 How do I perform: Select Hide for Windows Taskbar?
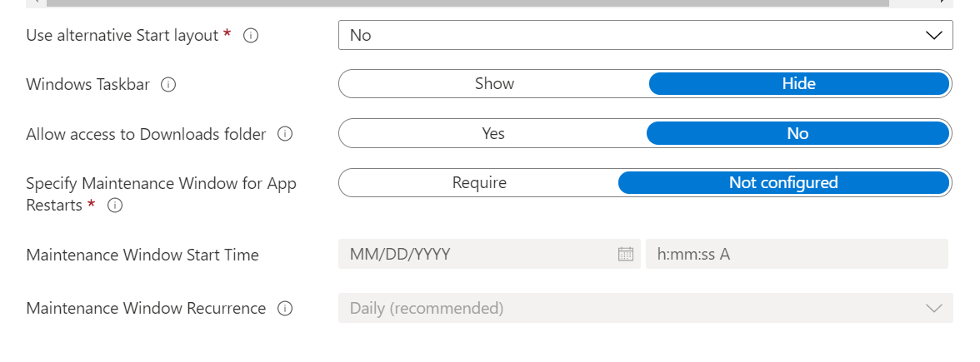coord(798,84)
